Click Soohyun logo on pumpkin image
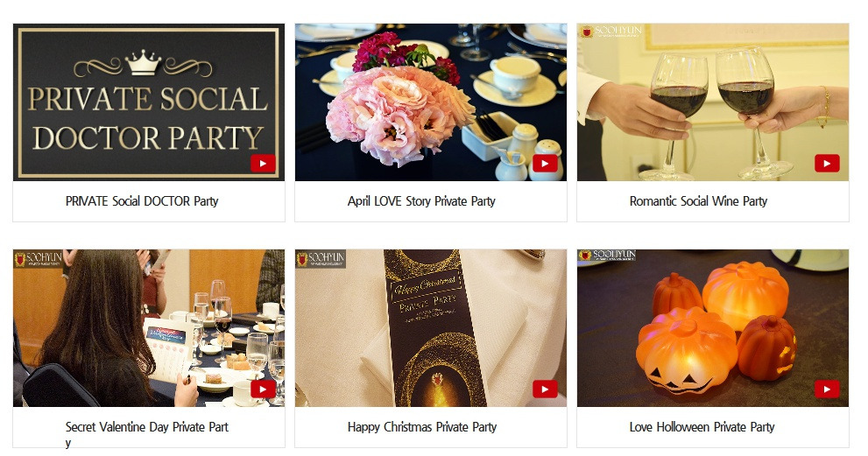The width and height of the screenshot is (868, 456). tap(607, 255)
